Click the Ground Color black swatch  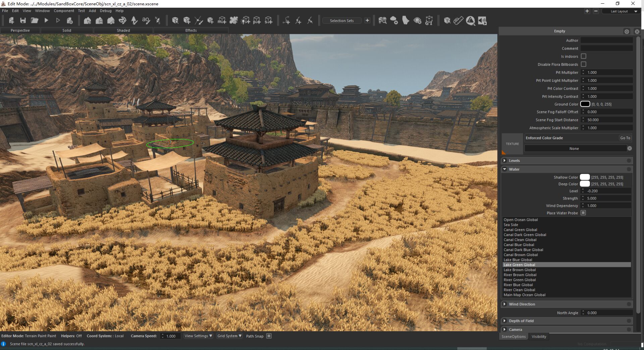pyautogui.click(x=585, y=104)
